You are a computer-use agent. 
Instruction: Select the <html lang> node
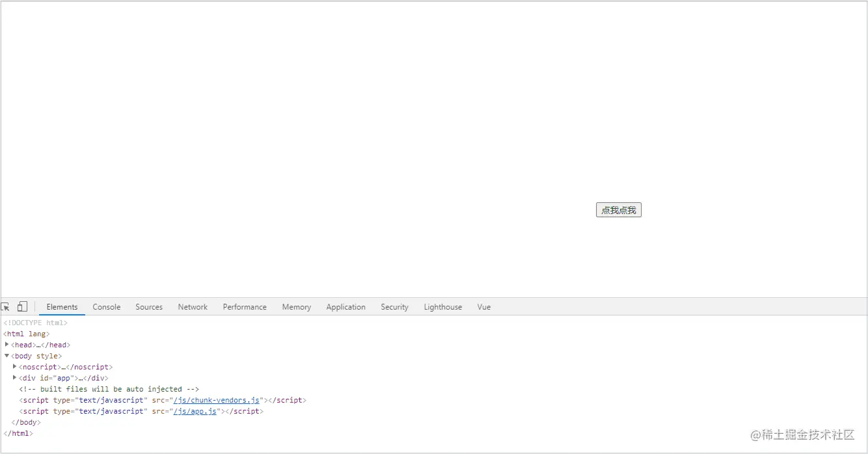click(27, 334)
